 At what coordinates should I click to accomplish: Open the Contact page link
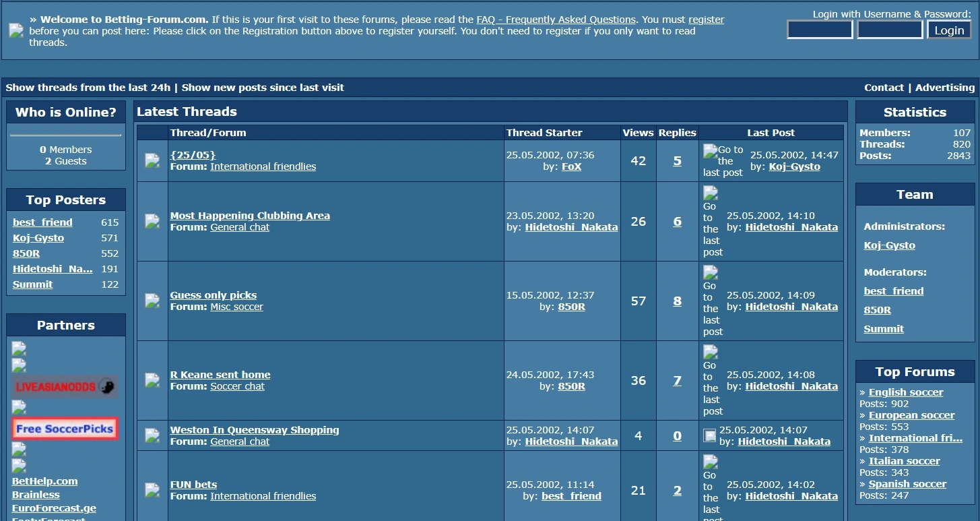click(x=884, y=88)
